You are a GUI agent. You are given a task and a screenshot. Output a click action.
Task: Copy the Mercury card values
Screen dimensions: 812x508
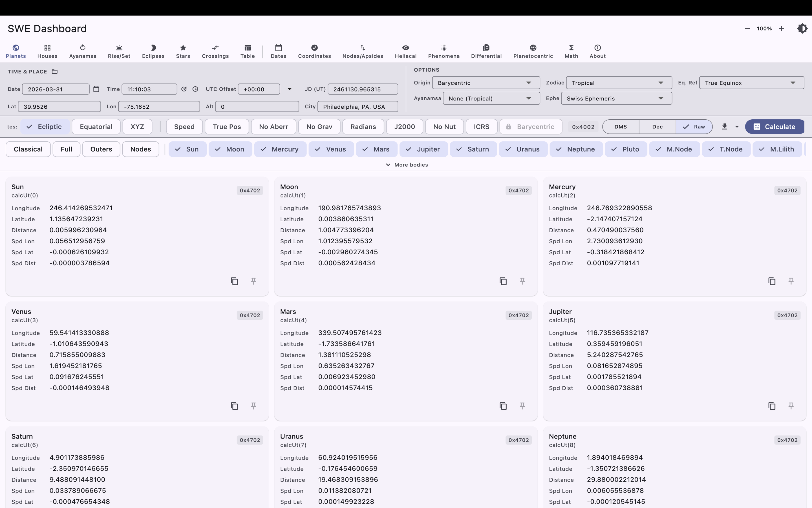[772, 281]
